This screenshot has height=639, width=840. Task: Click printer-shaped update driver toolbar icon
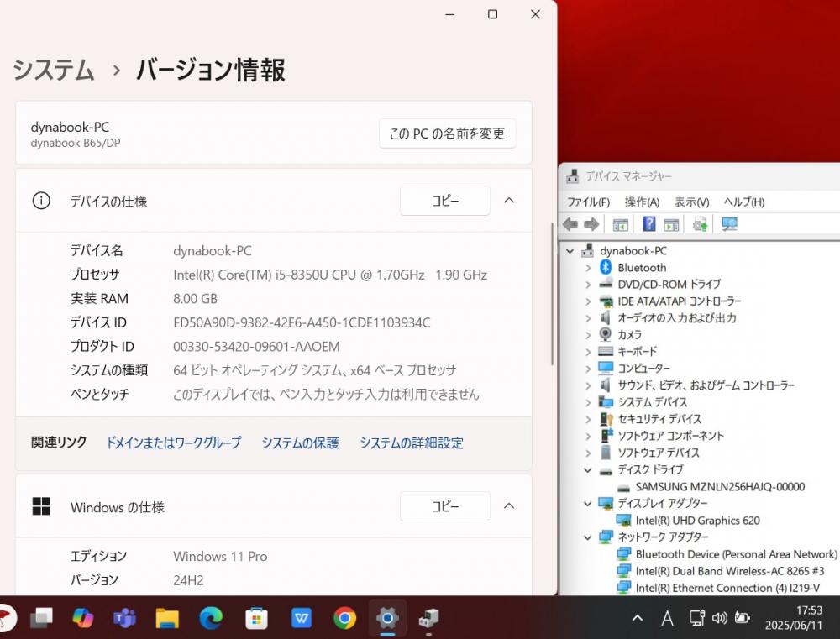coord(700,224)
